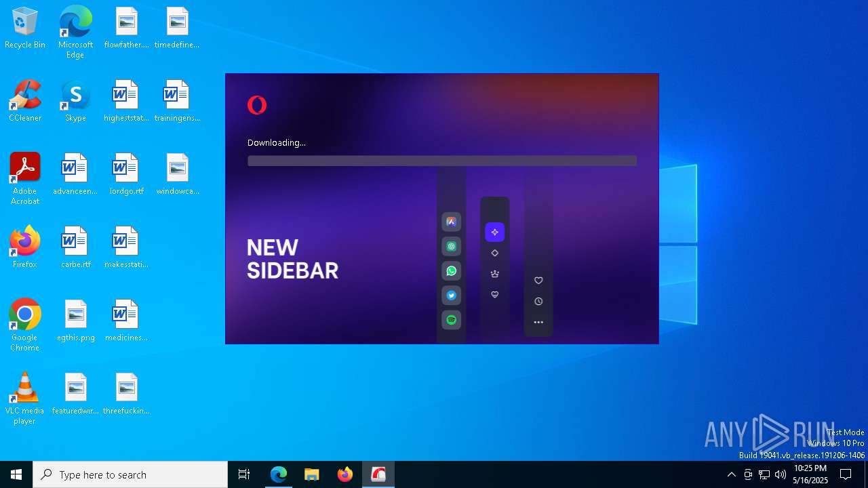This screenshot has height=488, width=868.
Task: Click the Downloading progress bar
Action: click(x=442, y=161)
